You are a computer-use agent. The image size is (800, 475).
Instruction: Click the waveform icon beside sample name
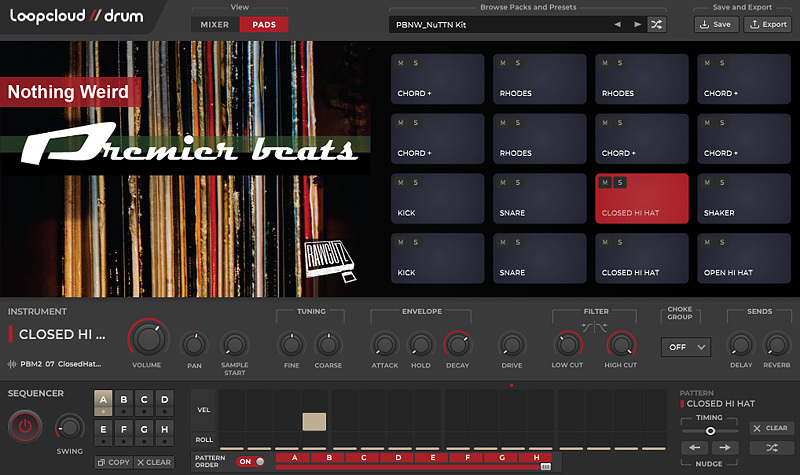tap(12, 364)
